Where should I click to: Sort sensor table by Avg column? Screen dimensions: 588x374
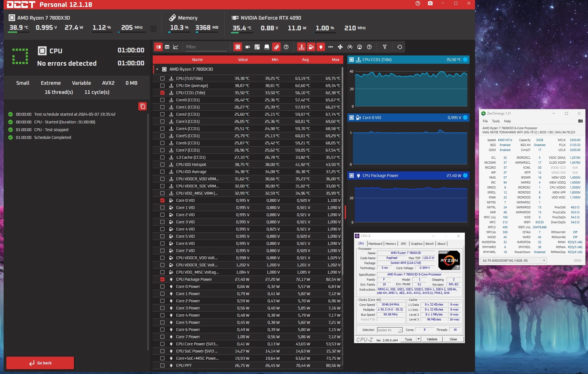[x=305, y=60]
